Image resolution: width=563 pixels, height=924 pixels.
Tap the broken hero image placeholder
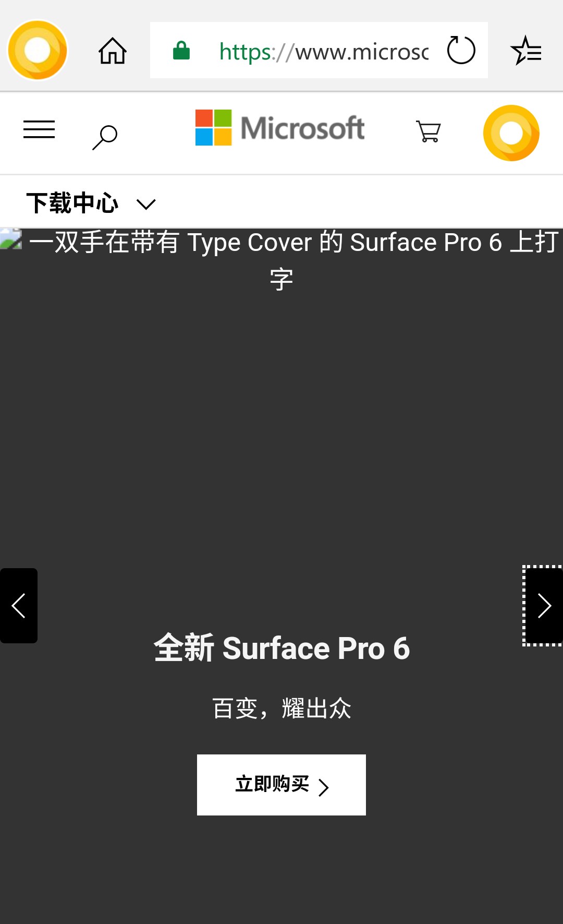[x=11, y=239]
